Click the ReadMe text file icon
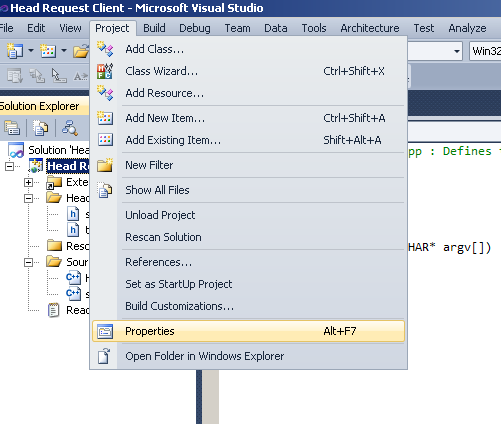The height and width of the screenshot is (424, 501). coord(53,310)
